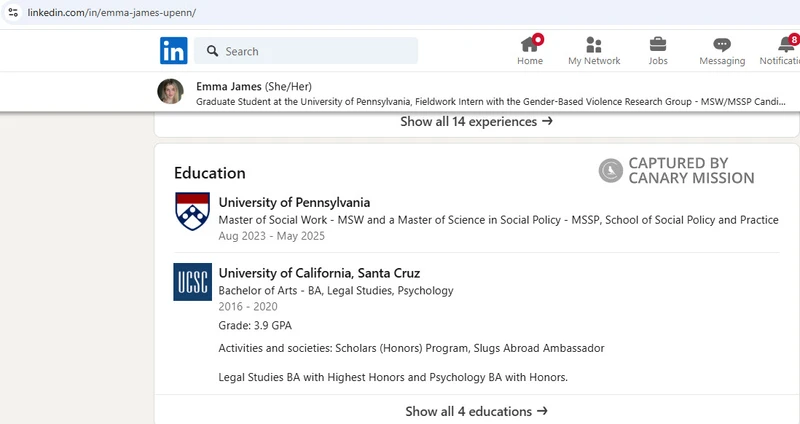
Task: Open the Jobs briefcase icon
Action: [x=658, y=44]
